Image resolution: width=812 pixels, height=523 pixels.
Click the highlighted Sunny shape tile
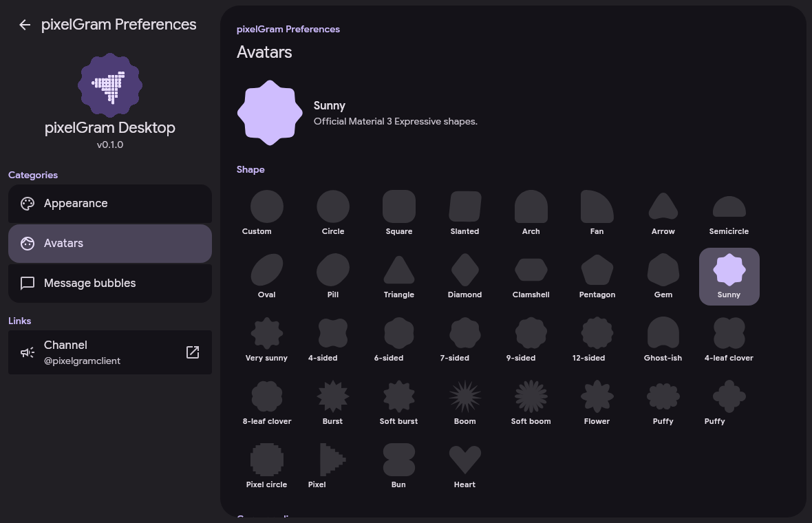[x=729, y=277]
